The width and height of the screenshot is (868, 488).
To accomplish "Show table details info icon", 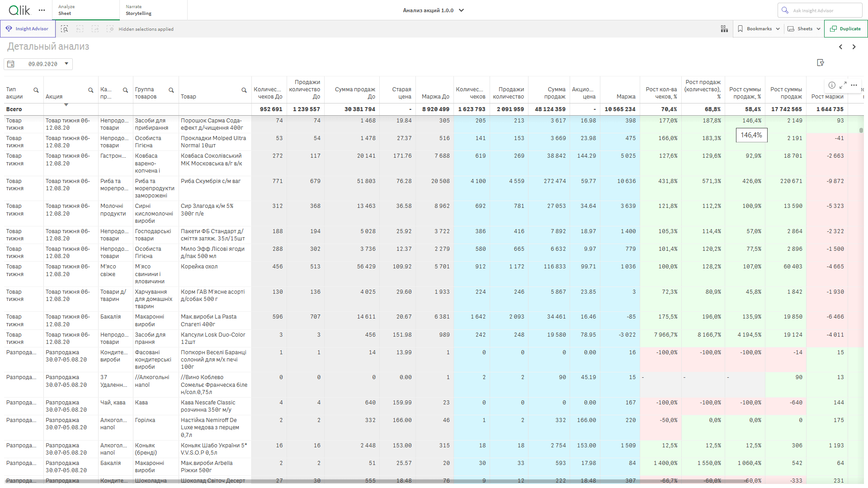I will [832, 85].
